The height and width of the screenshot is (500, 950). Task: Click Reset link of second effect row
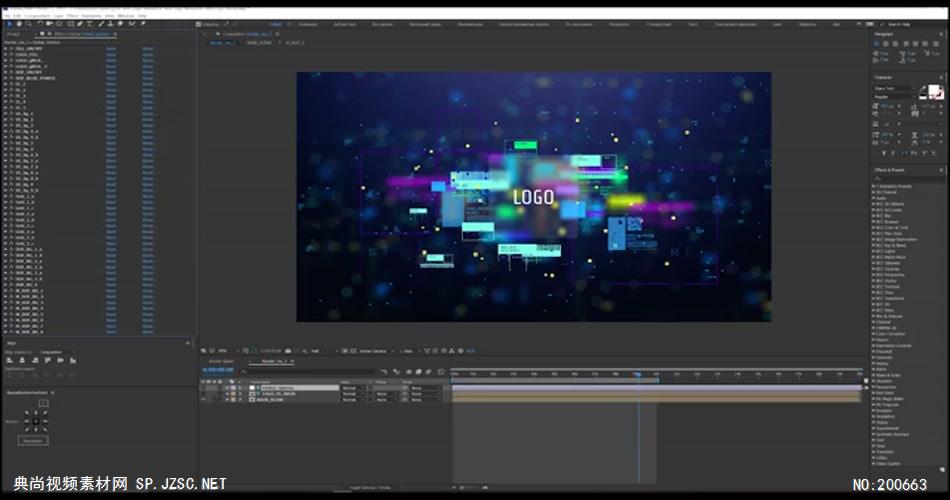111,54
